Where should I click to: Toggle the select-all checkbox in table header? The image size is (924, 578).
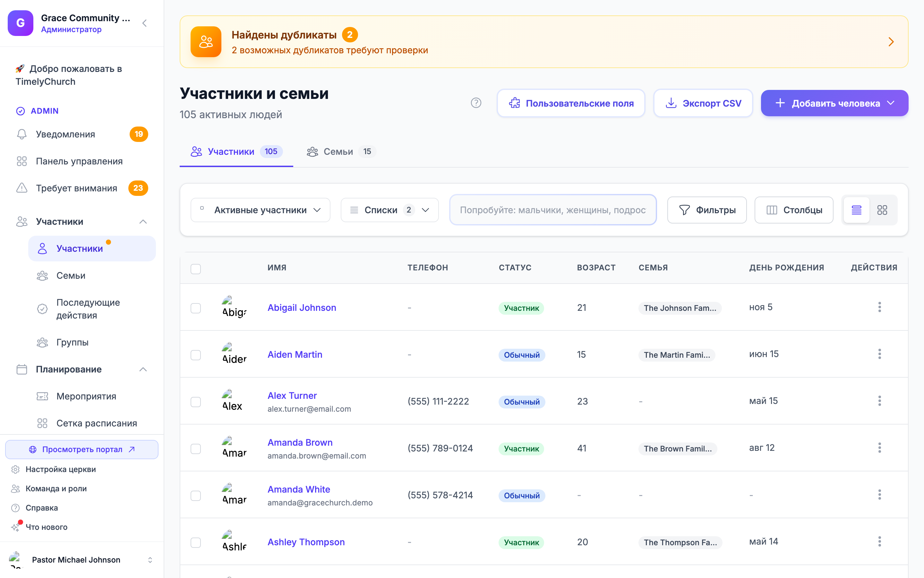pos(195,269)
